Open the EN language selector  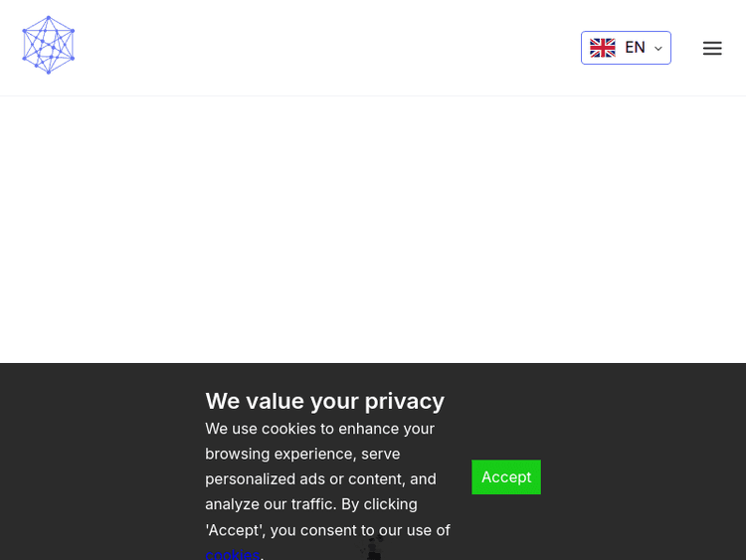pos(626,48)
